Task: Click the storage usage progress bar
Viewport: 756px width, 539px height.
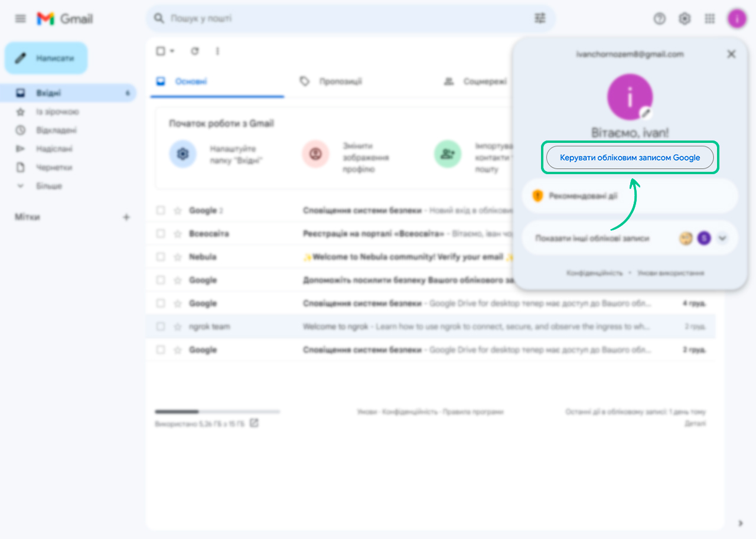Action: tap(217, 411)
